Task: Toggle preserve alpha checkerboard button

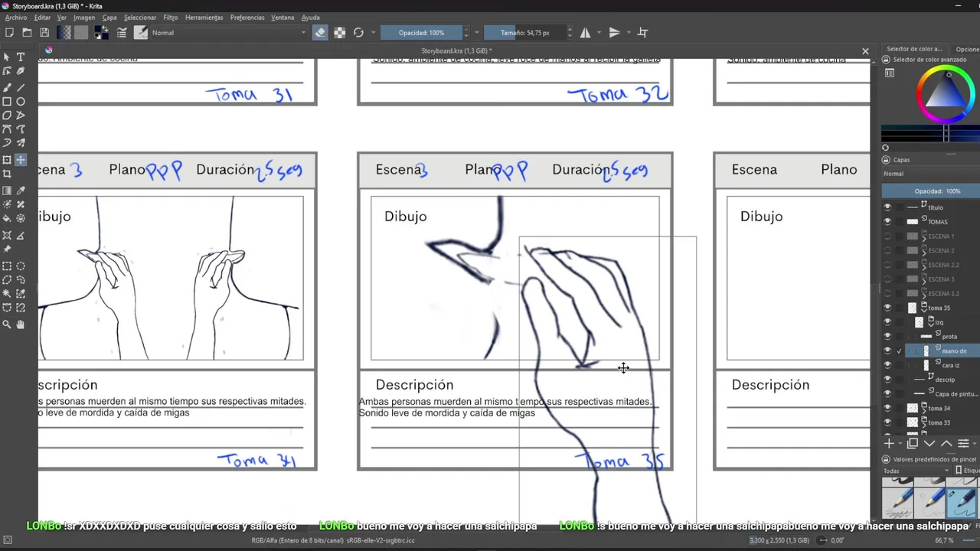Action: click(x=339, y=33)
